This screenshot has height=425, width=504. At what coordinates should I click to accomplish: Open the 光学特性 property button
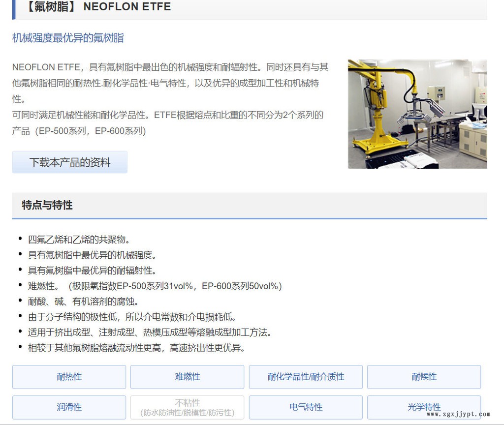tap(424, 407)
